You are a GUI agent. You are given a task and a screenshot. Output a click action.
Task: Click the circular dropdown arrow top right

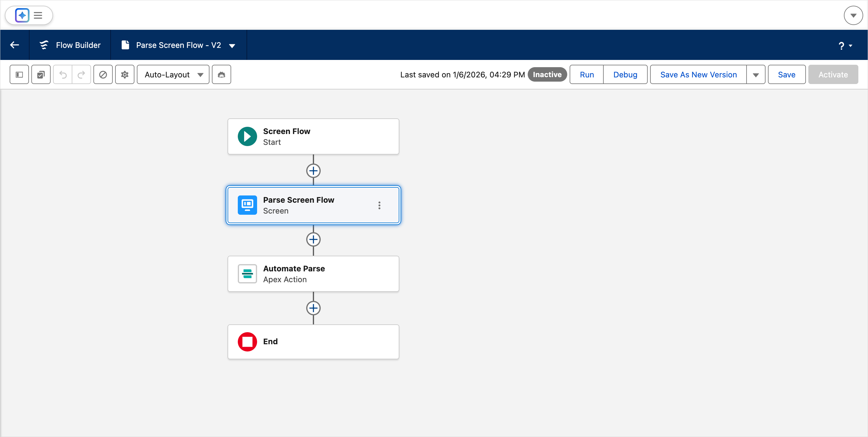tap(853, 15)
